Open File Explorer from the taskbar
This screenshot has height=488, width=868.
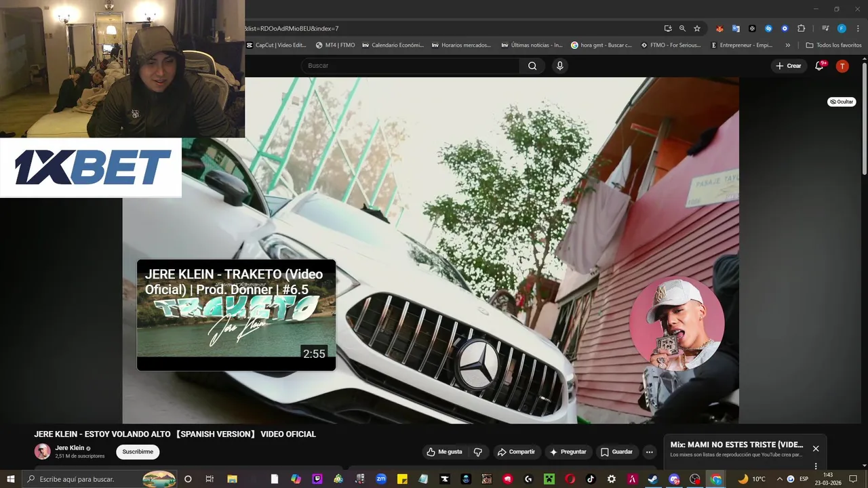[232, 479]
